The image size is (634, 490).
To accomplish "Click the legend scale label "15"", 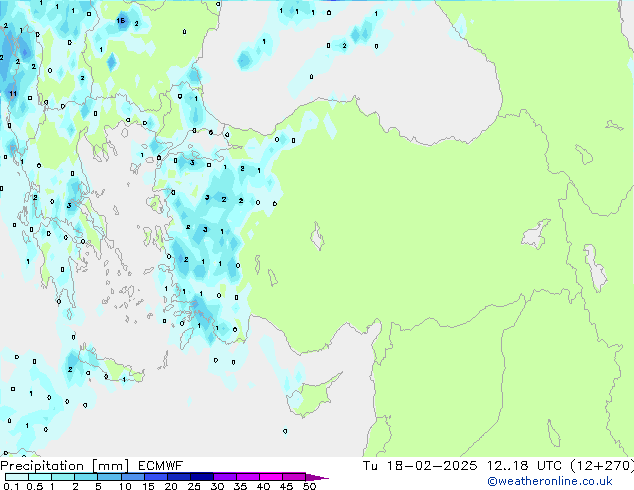I will pos(148,486).
